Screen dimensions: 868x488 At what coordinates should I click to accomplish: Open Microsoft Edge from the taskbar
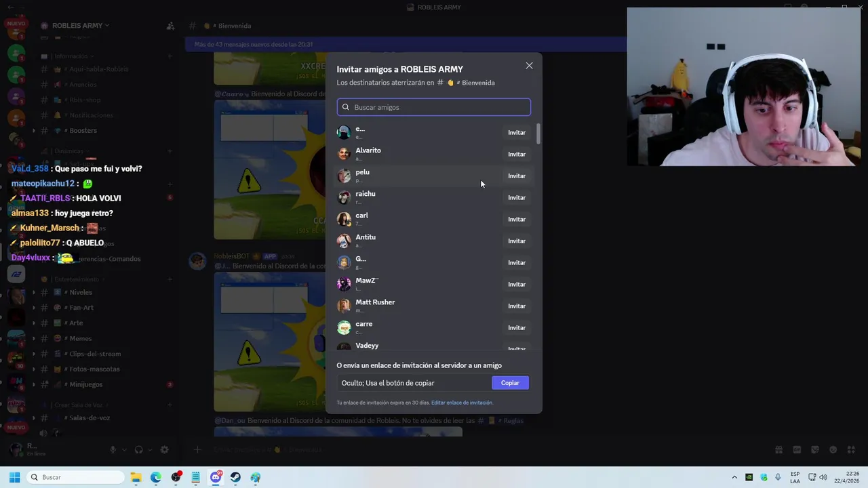tap(156, 477)
